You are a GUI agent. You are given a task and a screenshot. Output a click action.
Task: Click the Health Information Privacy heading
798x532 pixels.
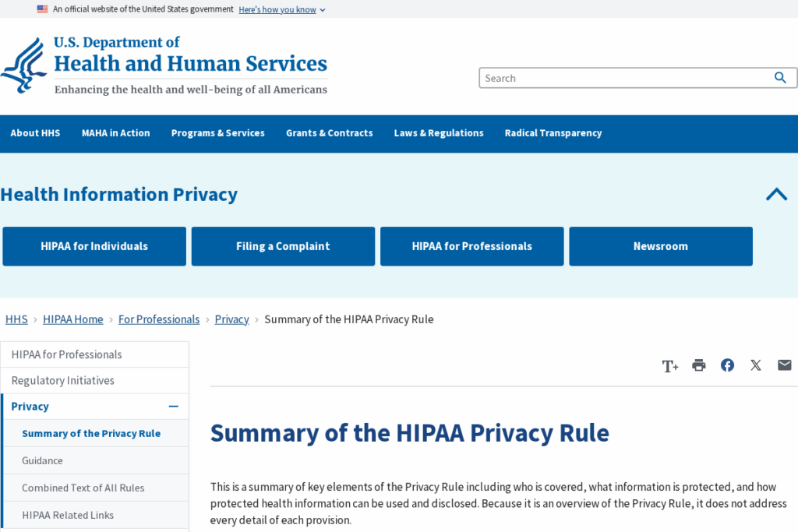(x=119, y=194)
